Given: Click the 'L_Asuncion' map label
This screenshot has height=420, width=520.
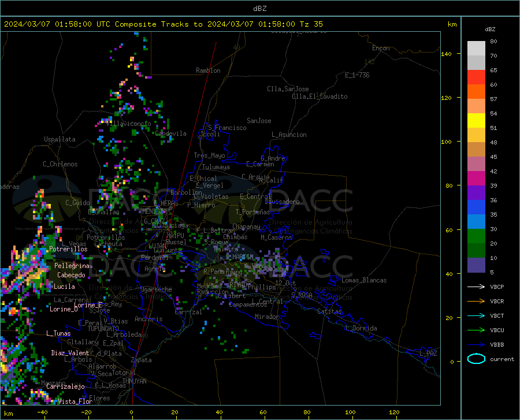Looking at the screenshot, I should (289, 135).
